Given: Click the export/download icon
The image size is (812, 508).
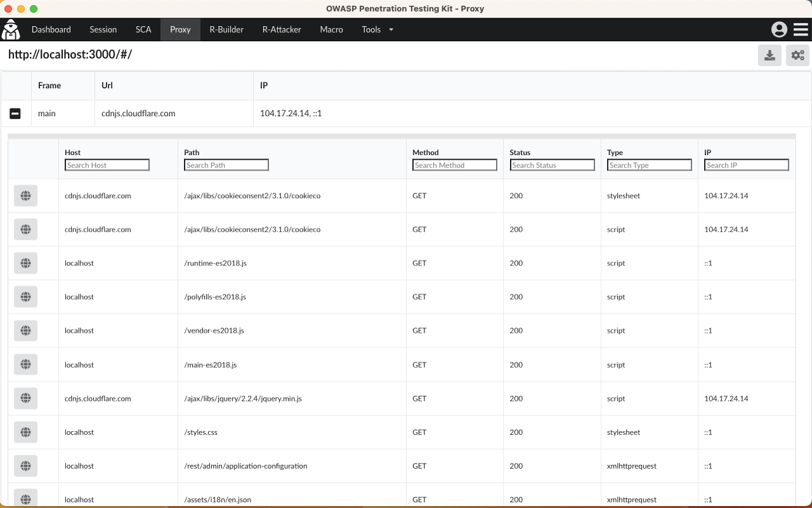Looking at the screenshot, I should point(769,55).
